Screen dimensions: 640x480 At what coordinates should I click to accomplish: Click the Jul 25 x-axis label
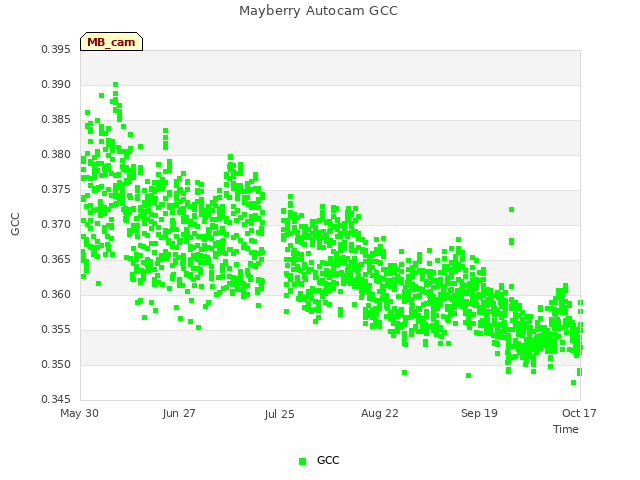pyautogui.click(x=279, y=414)
